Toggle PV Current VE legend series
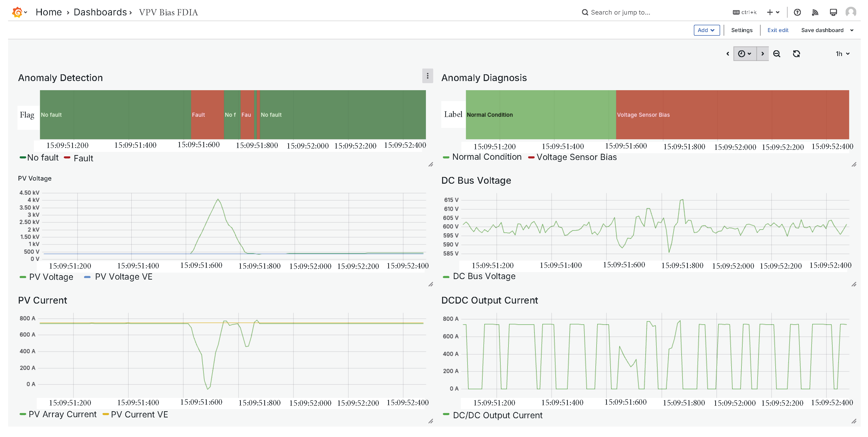Viewport: 868px width, 437px height. coord(135,414)
